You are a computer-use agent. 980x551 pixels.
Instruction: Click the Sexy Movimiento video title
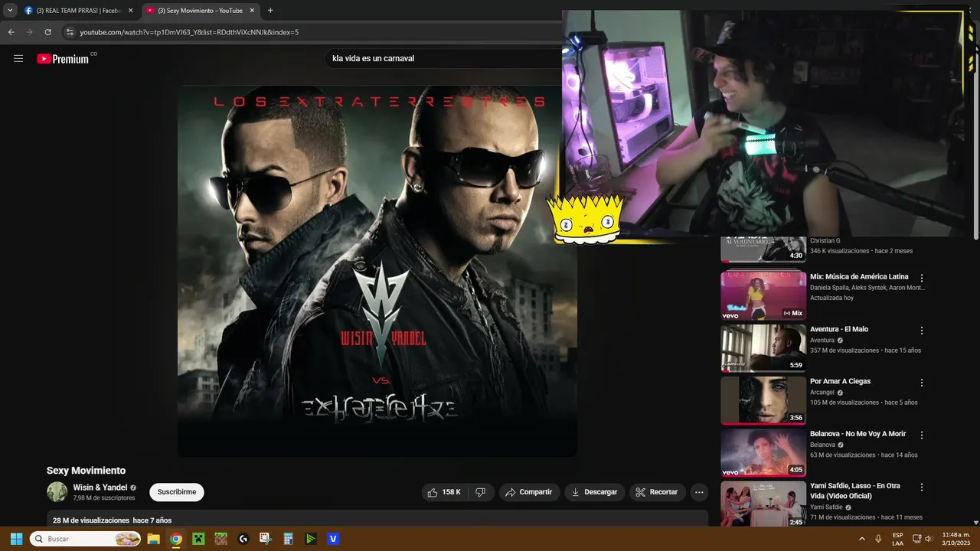click(x=86, y=471)
